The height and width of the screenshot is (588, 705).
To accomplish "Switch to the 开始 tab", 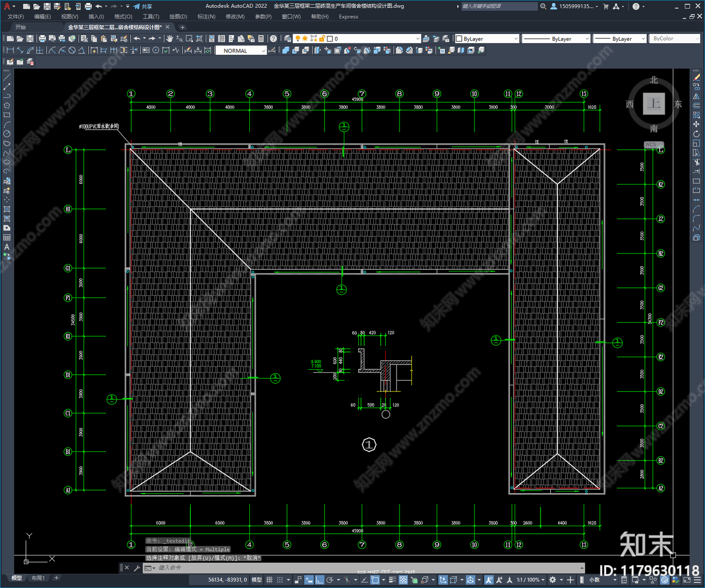I will click(x=21, y=27).
